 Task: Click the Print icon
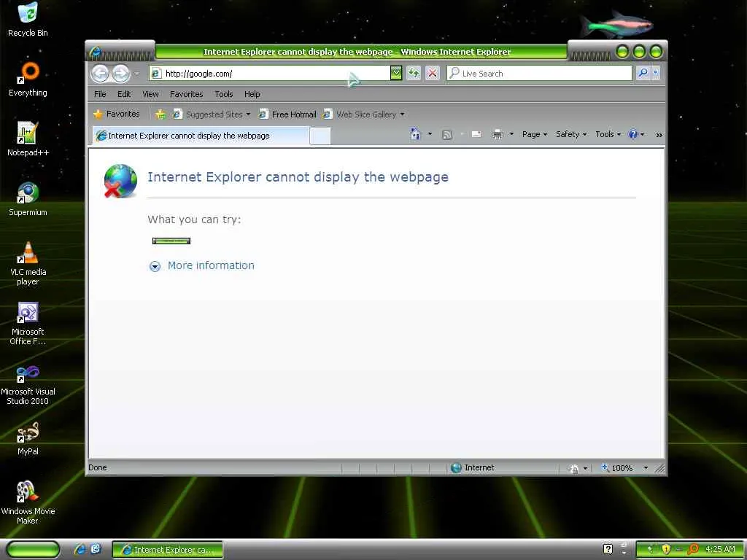pos(498,135)
